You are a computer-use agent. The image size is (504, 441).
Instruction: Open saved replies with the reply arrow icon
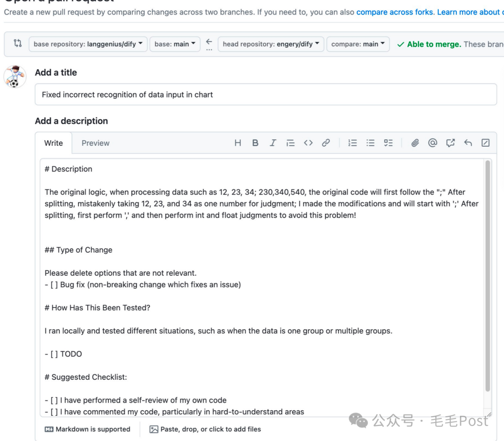[x=468, y=142]
